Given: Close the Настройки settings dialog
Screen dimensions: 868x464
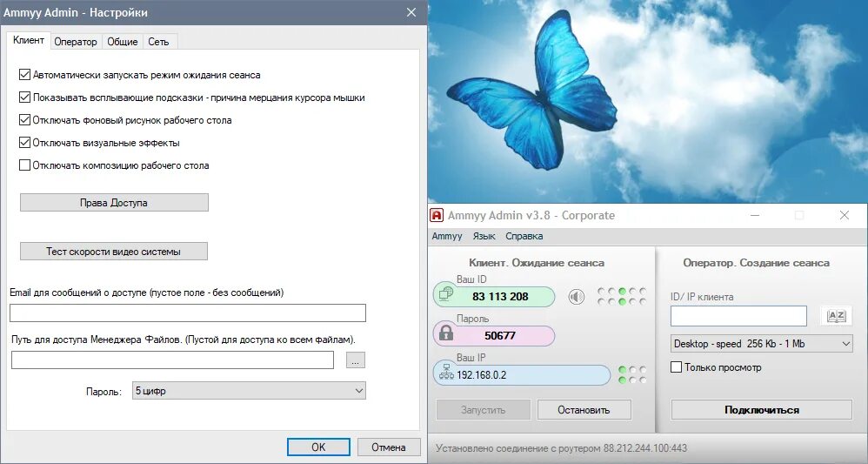Looking at the screenshot, I should coord(411,12).
